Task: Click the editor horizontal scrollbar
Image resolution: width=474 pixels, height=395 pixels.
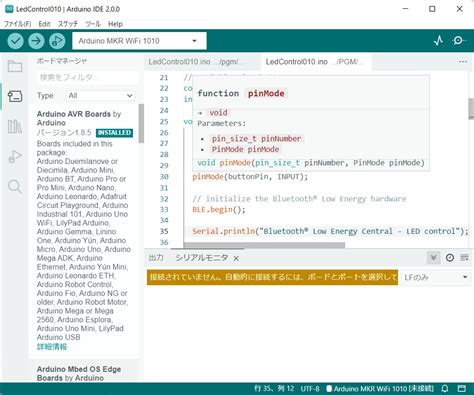Action: [264, 245]
